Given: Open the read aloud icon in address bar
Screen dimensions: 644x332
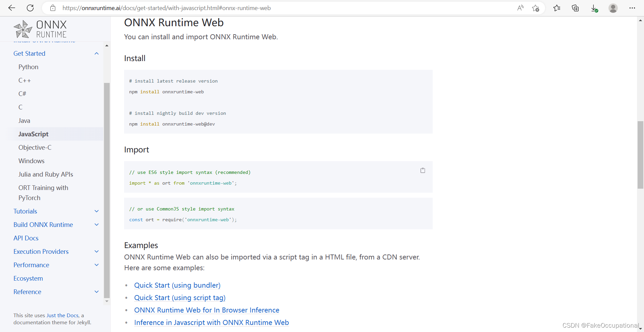Looking at the screenshot, I should pyautogui.click(x=520, y=8).
